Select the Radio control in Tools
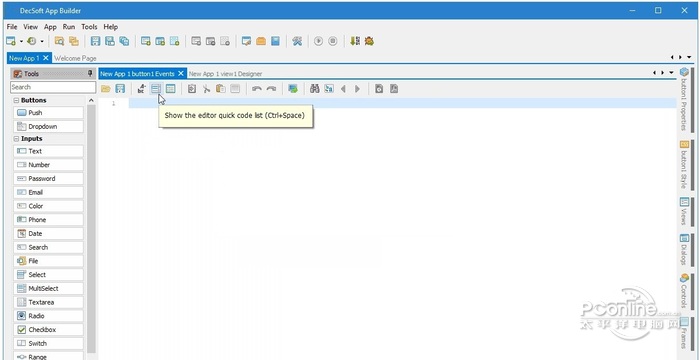This screenshot has width=700, height=360. tap(49, 316)
